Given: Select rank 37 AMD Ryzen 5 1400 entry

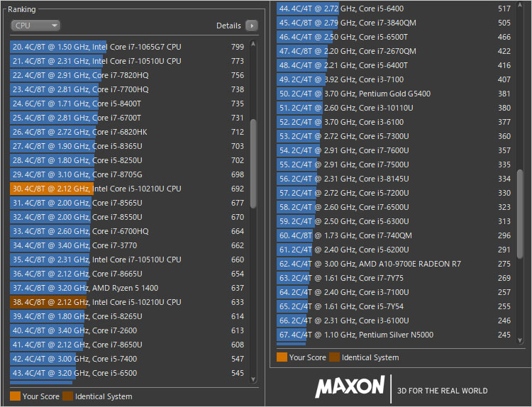Looking at the screenshot, I should coord(127,288).
